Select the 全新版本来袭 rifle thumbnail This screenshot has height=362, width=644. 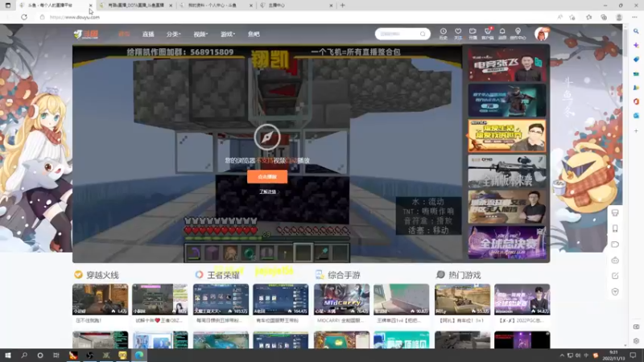pos(507,171)
